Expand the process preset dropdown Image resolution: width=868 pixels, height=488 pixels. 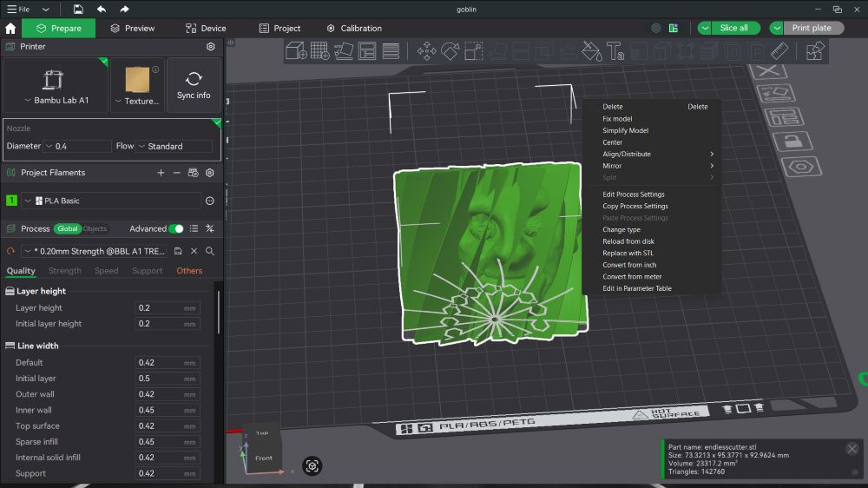(94, 251)
